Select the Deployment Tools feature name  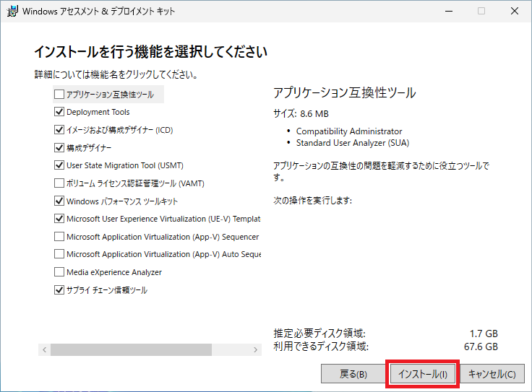(x=98, y=112)
